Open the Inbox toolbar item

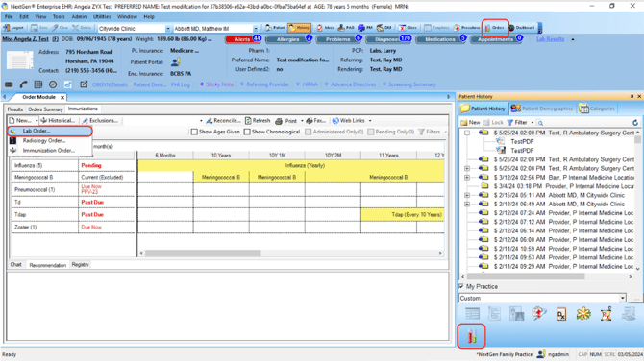[325, 28]
